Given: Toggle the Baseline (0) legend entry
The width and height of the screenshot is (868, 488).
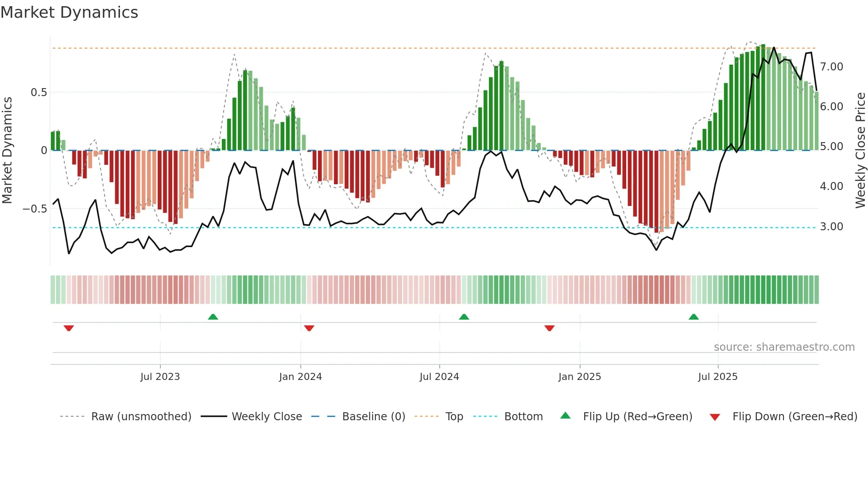Looking at the screenshot, I should [x=373, y=417].
